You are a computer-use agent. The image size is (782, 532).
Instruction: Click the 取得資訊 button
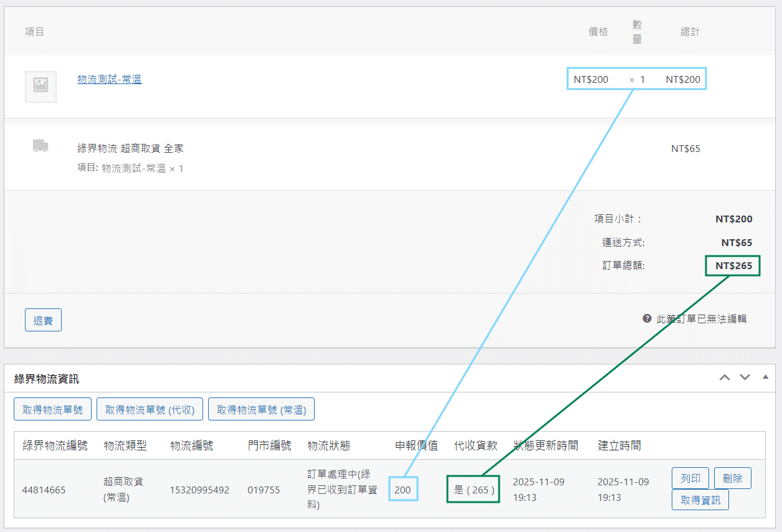tap(700, 500)
